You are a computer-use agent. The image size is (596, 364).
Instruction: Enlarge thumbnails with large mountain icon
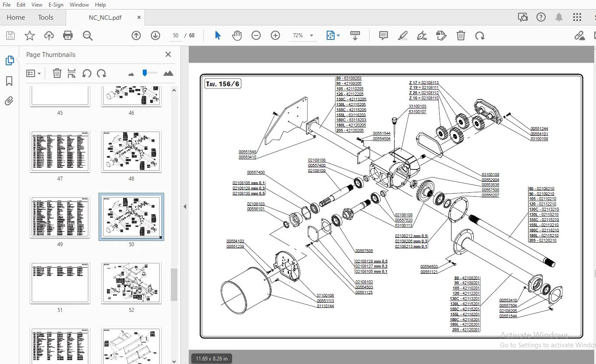coord(168,74)
